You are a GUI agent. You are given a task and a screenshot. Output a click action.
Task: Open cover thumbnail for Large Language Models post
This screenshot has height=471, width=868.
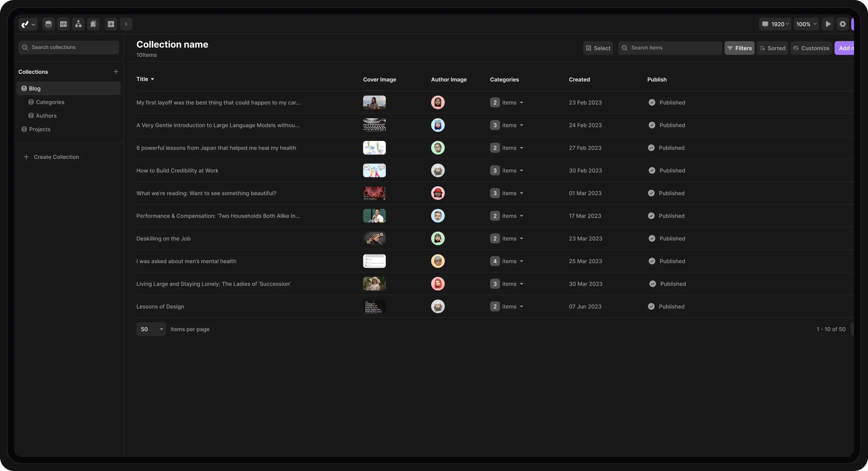[374, 125]
